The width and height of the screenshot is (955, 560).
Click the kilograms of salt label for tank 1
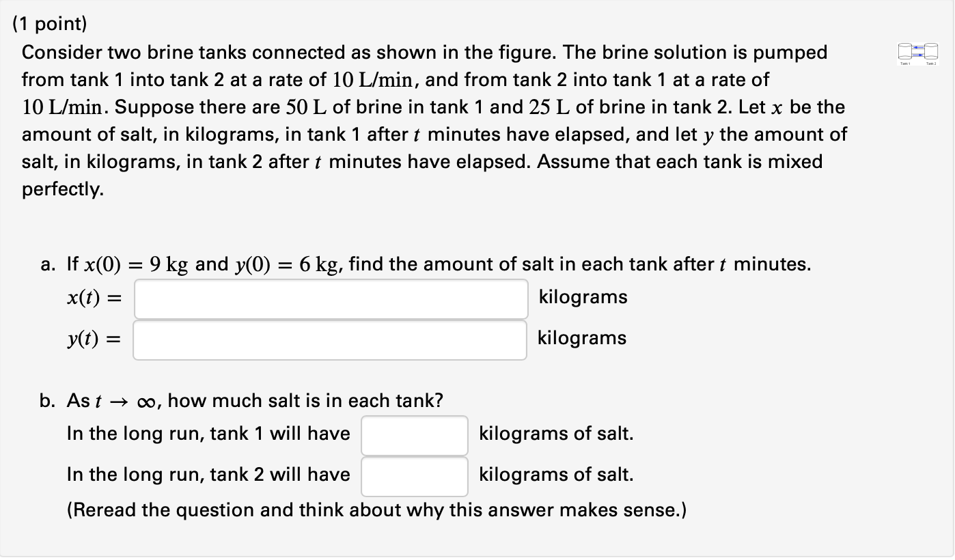pos(556,434)
